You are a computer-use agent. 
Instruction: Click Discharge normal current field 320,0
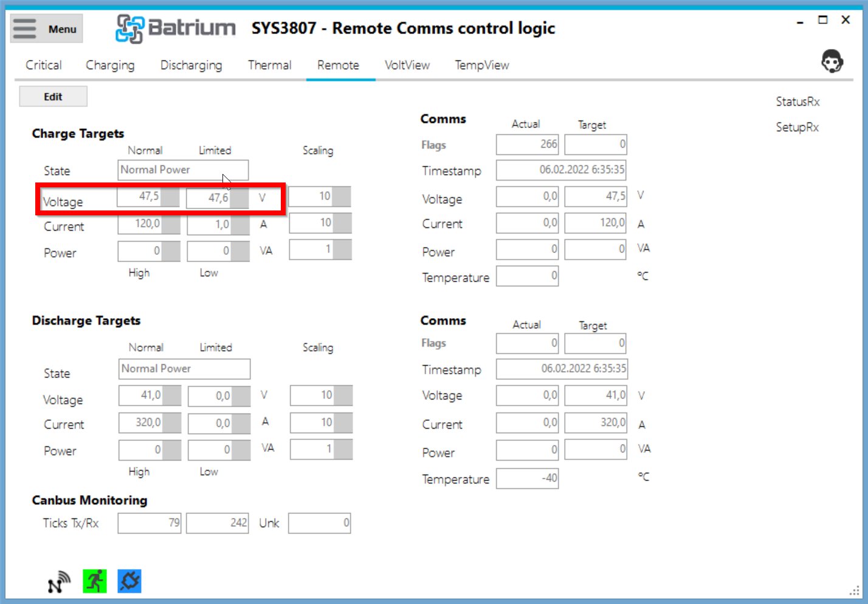click(150, 422)
